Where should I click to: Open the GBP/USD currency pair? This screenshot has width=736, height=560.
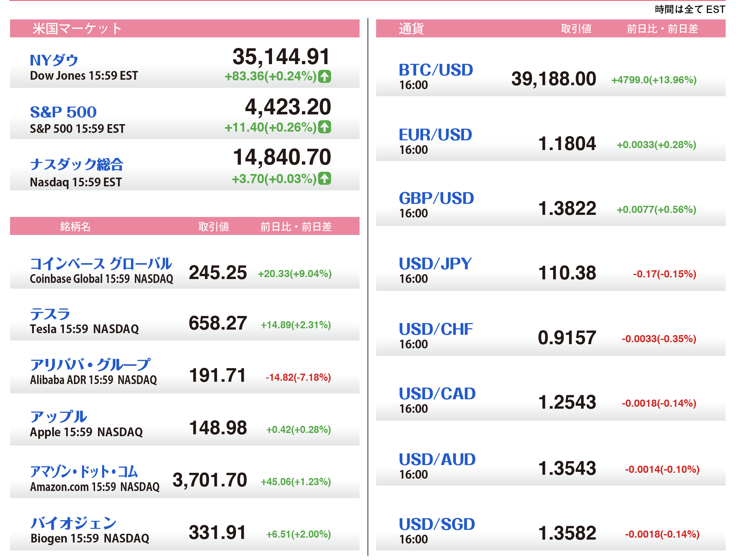tap(436, 198)
